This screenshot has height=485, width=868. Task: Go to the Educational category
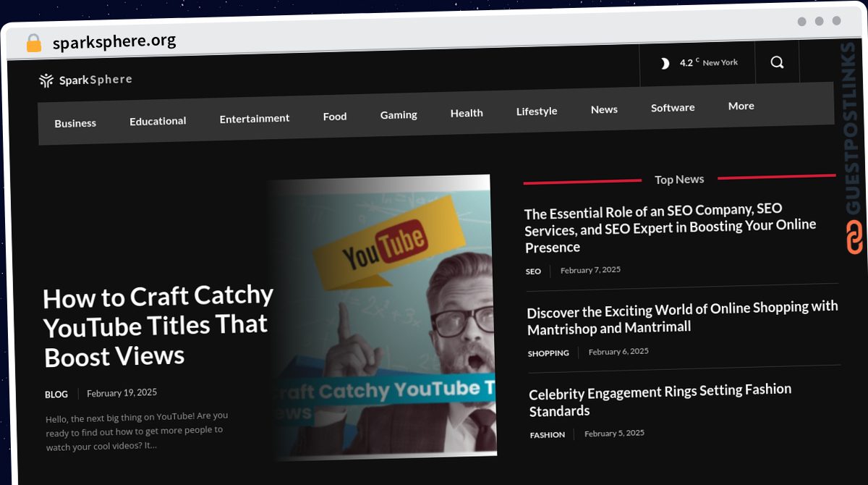click(158, 121)
